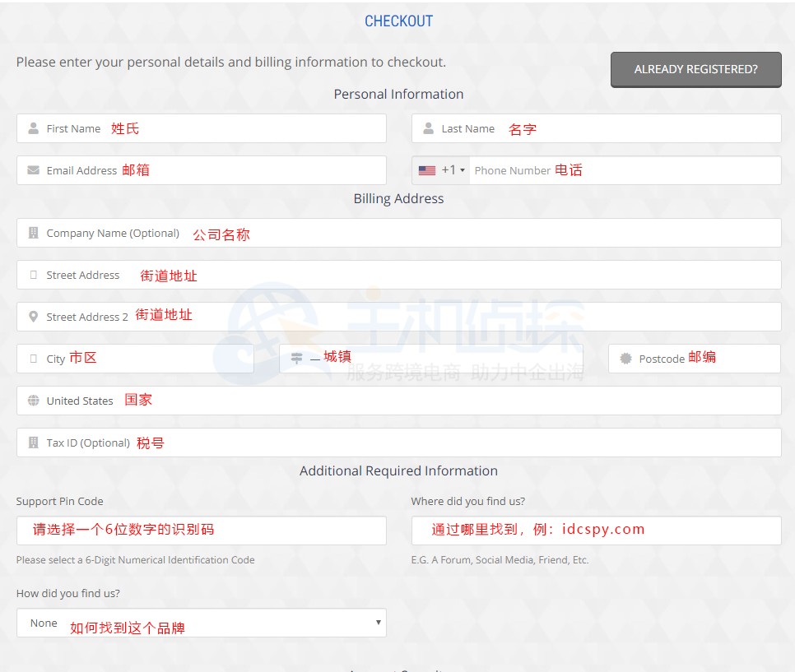The height and width of the screenshot is (672, 795).
Task: Click the envelope icon in Email Address field
Action: pos(34,170)
